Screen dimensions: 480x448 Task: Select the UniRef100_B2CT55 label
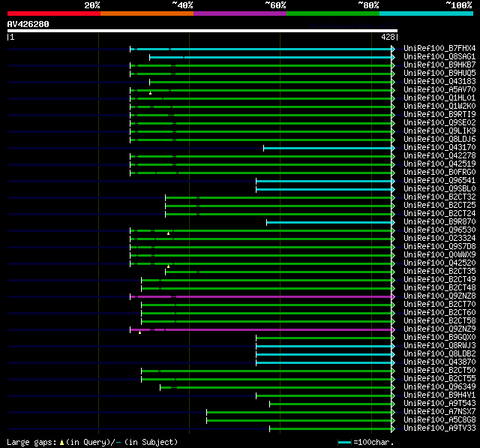click(x=439, y=379)
